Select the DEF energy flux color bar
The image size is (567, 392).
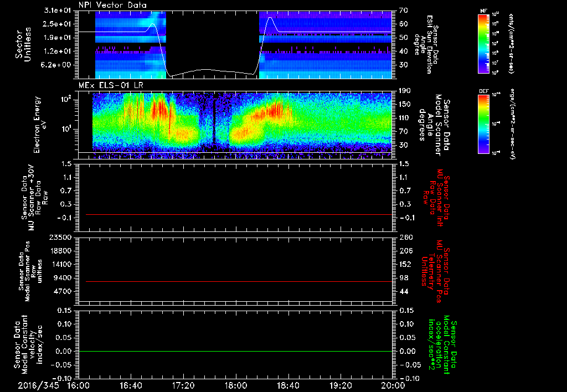(484, 124)
